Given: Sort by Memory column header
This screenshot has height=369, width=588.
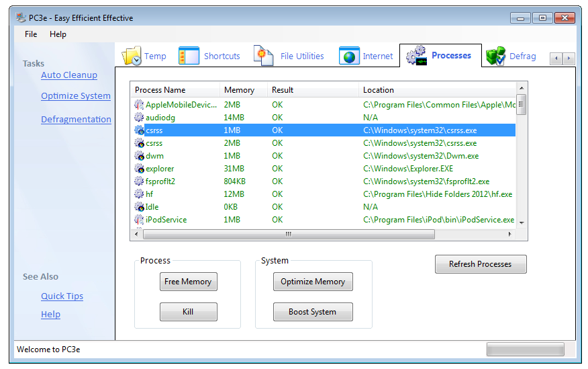Looking at the screenshot, I should pyautogui.click(x=244, y=90).
